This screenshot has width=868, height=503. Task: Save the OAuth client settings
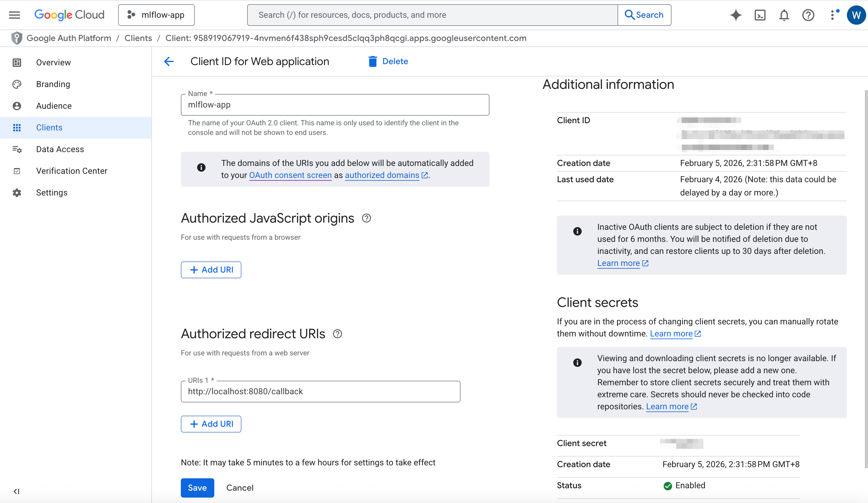coord(197,488)
